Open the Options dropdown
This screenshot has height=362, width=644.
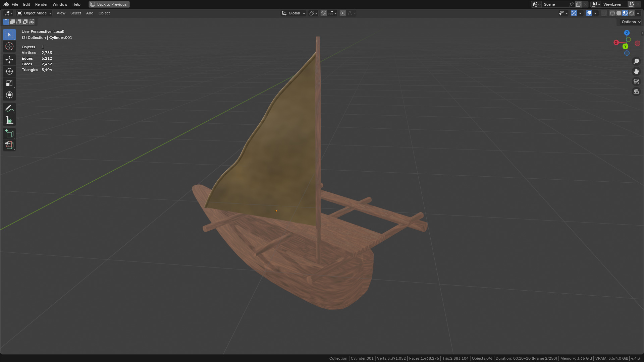coord(631,22)
